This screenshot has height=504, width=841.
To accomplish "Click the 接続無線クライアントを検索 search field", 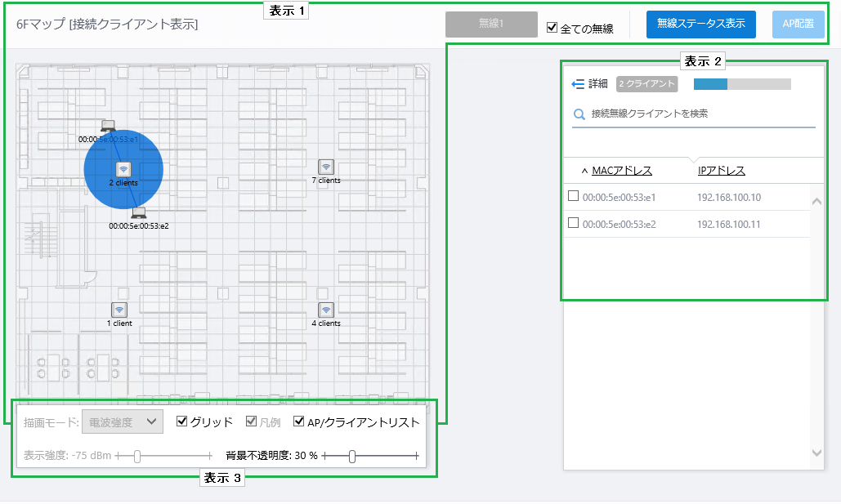I will point(699,114).
